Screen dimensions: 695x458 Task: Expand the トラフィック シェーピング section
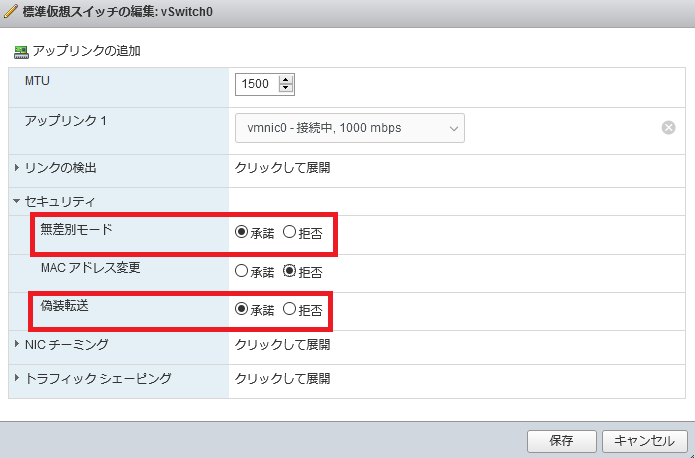[17, 378]
